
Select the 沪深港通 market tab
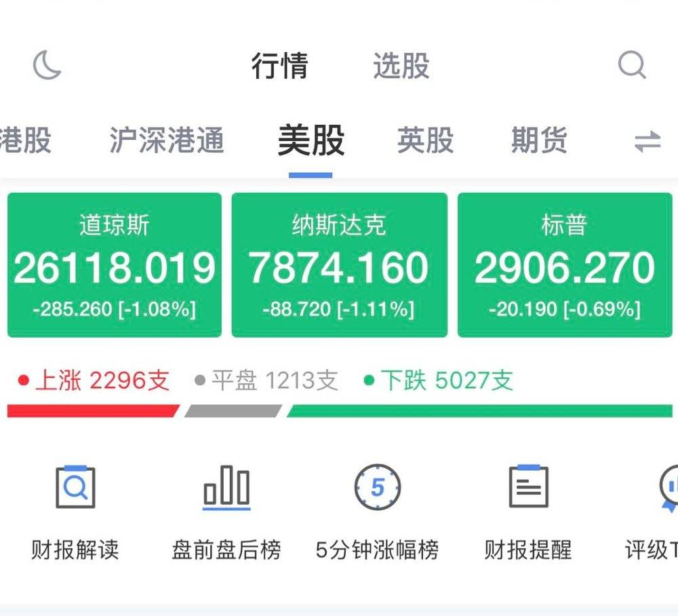[167, 140]
